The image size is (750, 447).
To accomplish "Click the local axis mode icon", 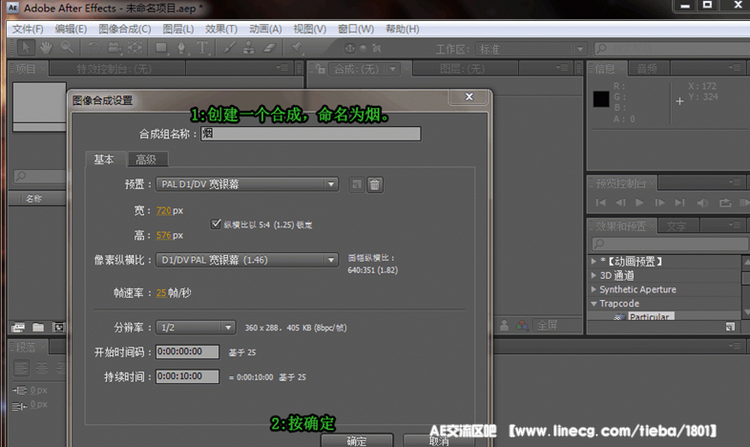I will [x=350, y=48].
